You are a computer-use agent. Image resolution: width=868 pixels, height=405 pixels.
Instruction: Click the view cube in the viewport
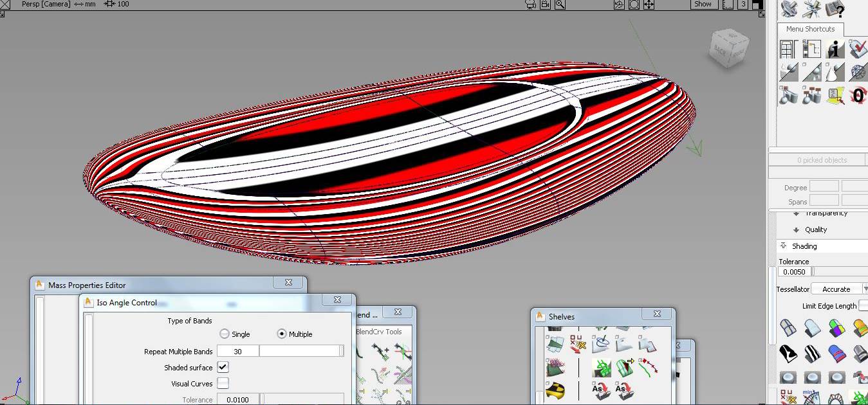pos(728,50)
